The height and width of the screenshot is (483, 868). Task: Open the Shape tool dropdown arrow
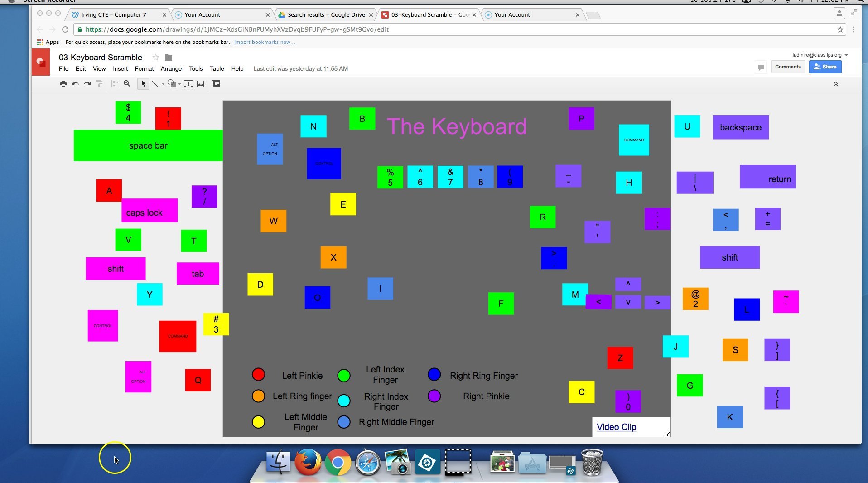coord(180,84)
